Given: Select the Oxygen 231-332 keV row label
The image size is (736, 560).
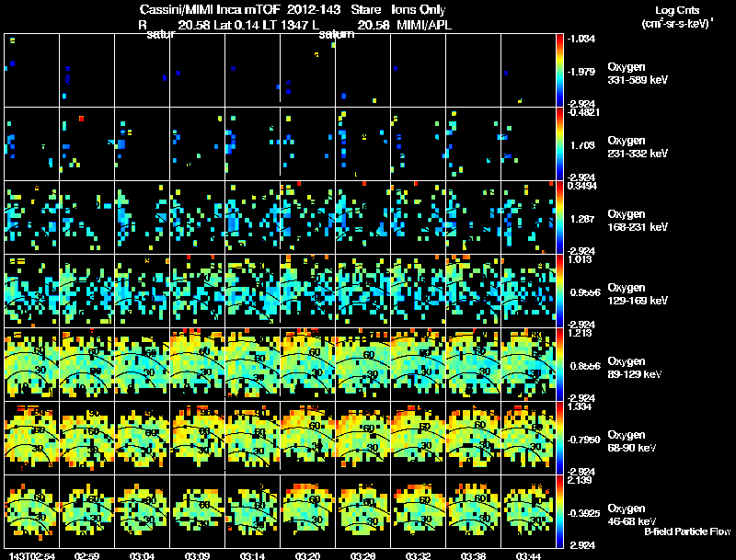Looking at the screenshot, I should point(638,147).
